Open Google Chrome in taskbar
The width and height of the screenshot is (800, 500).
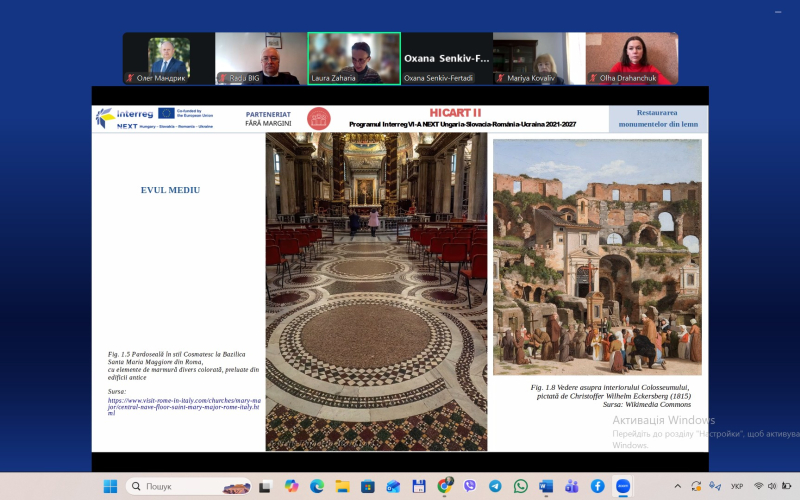(444, 486)
